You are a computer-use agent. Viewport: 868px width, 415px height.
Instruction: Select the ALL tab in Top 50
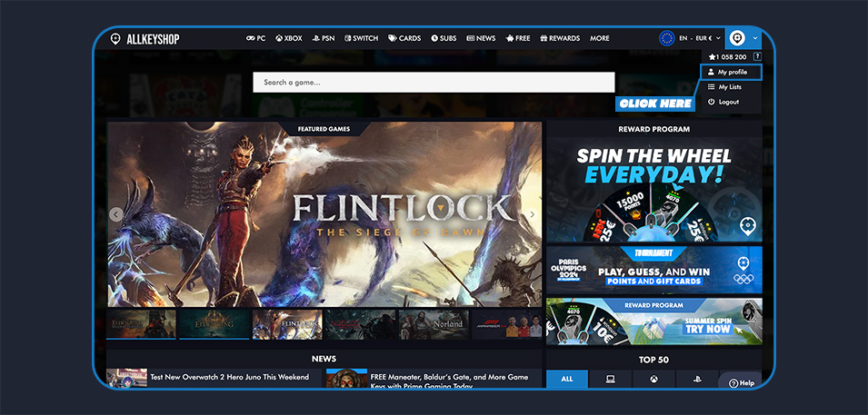(x=567, y=379)
